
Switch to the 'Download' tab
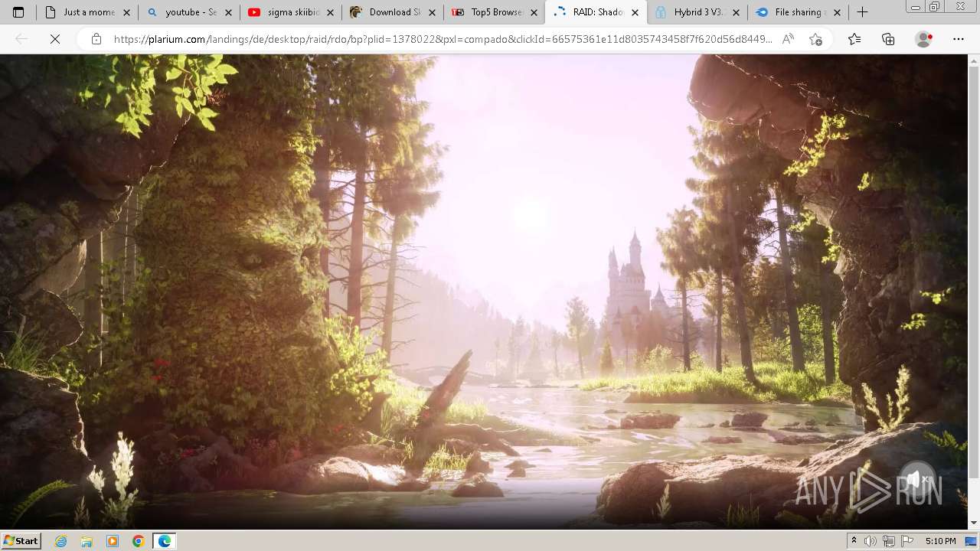coord(392,12)
